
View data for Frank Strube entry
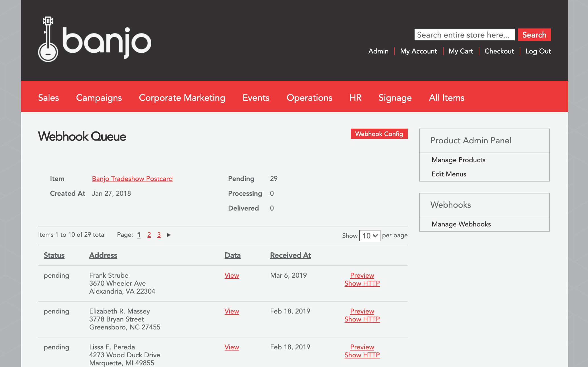coord(232,275)
